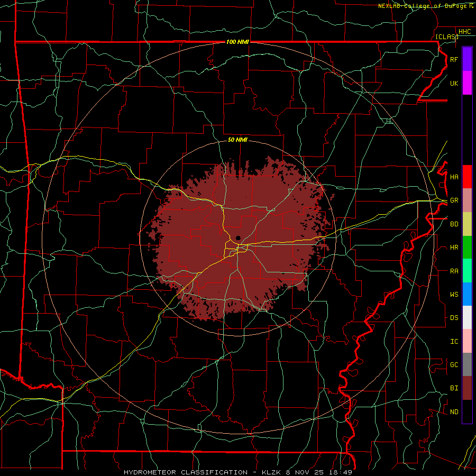Screen dimensions: 476x476
Task: Click the black radar site dot
Action: pos(238,237)
